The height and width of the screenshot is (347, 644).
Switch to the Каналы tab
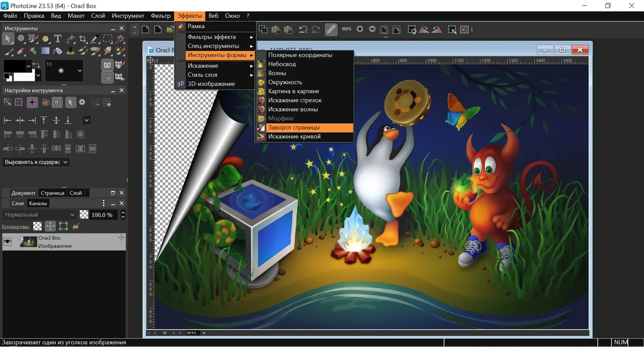[38, 203]
